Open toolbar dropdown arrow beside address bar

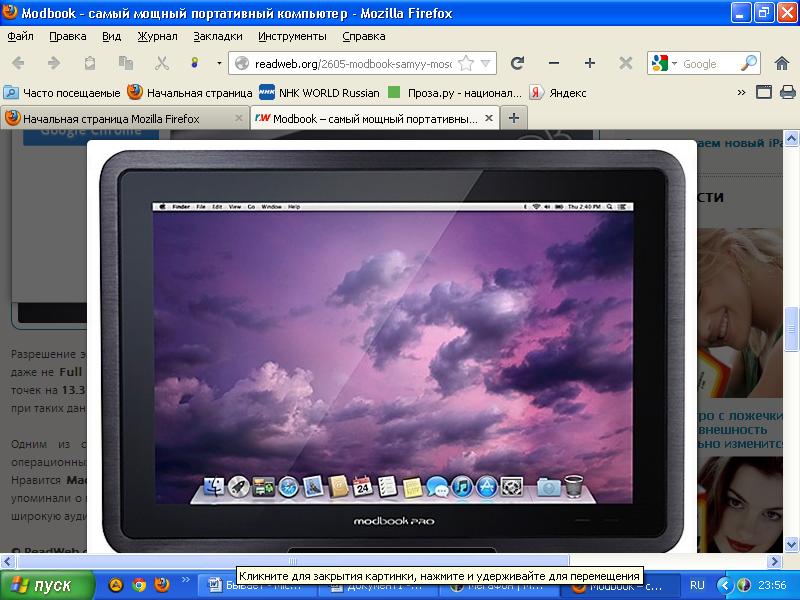[219, 63]
